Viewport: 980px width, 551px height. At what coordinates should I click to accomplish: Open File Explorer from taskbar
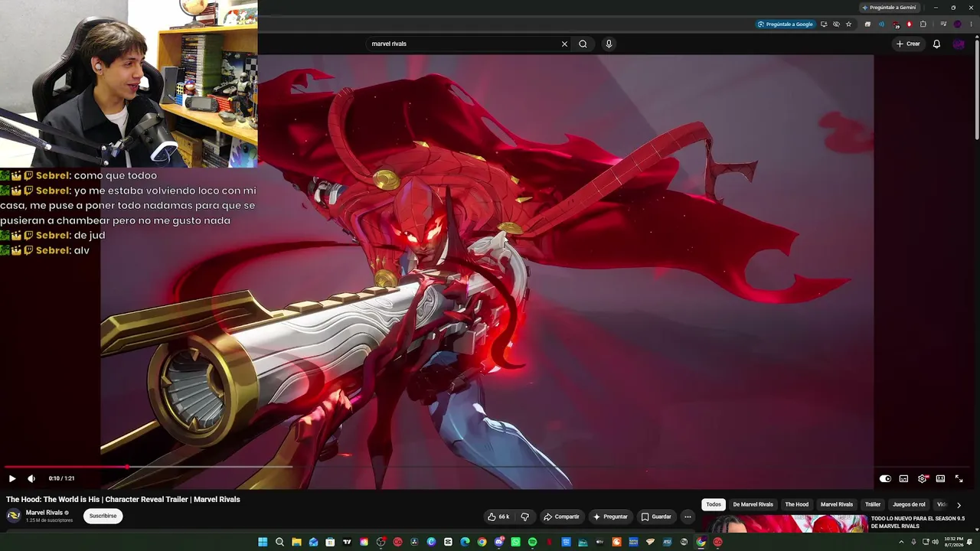pyautogui.click(x=296, y=542)
